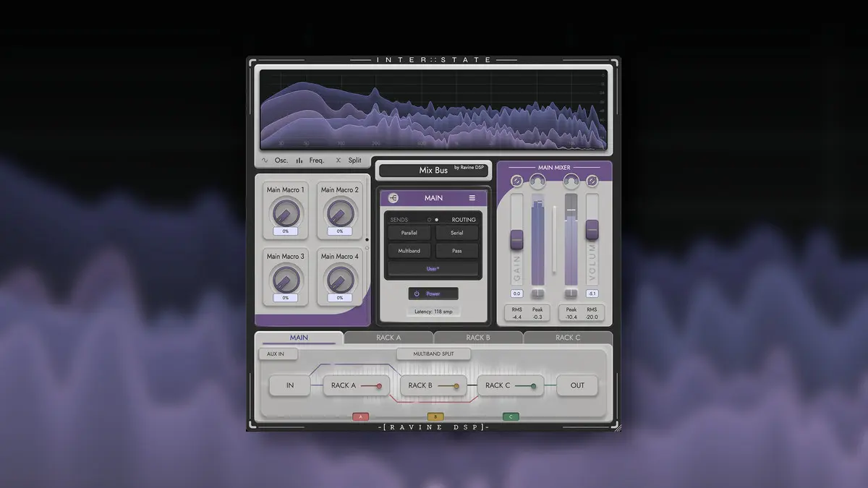
Task: Click the output Peak reading -10.4
Action: coord(571,317)
